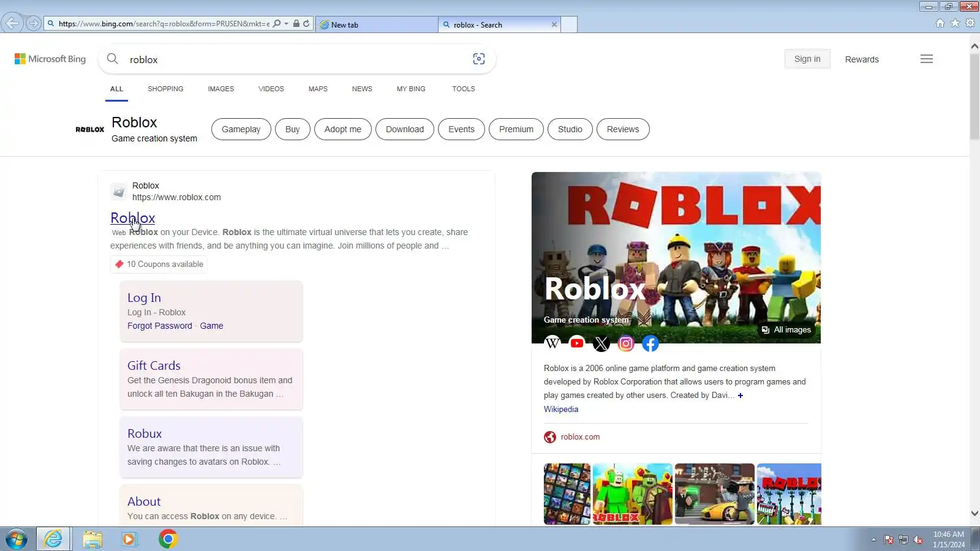Open the Log In sitelink
The width and height of the screenshot is (980, 551).
[x=144, y=298]
